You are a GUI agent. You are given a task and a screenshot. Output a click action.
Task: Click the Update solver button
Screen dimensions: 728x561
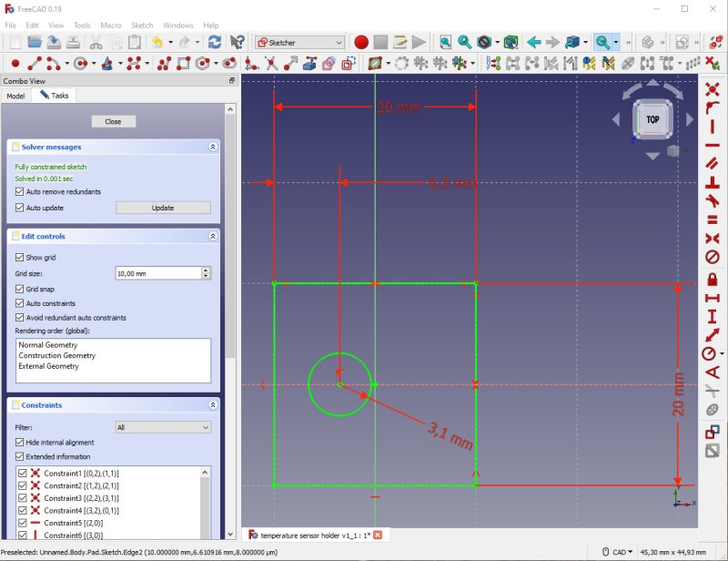(163, 208)
